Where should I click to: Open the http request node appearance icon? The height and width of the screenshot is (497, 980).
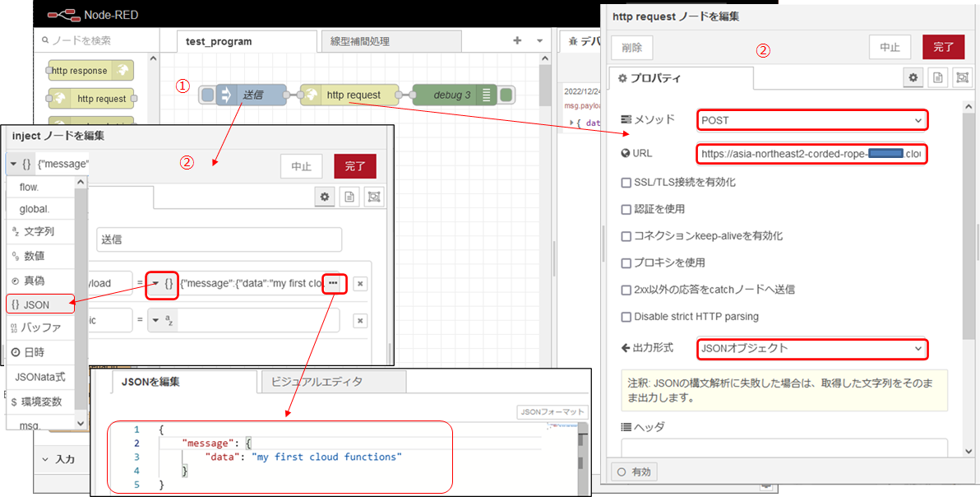pyautogui.click(x=961, y=77)
